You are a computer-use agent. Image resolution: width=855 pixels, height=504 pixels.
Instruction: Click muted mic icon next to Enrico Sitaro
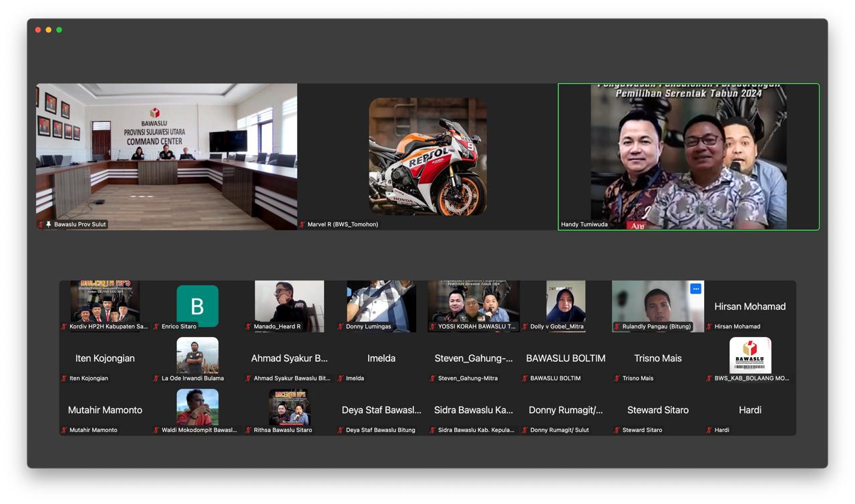(x=156, y=326)
